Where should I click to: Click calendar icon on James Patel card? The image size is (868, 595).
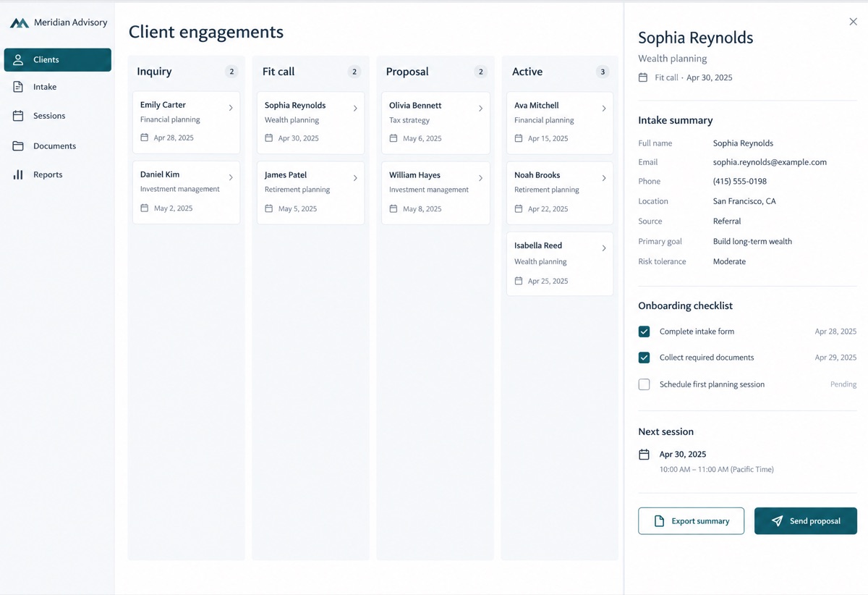pyautogui.click(x=268, y=208)
